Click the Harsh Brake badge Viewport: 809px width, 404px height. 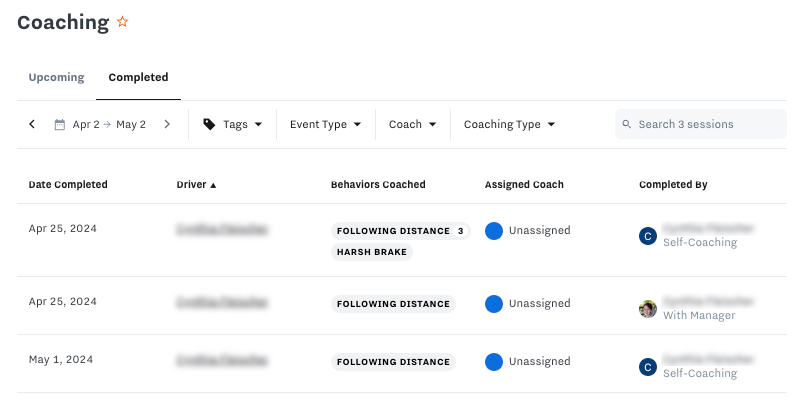(x=371, y=252)
